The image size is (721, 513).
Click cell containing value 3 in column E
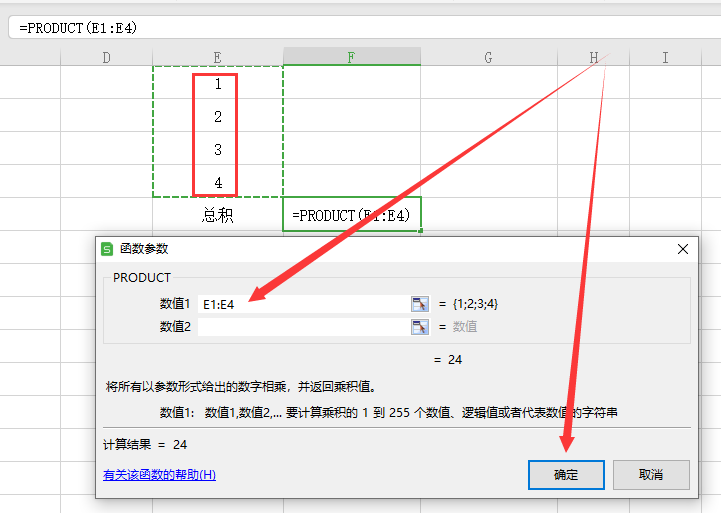tap(217, 149)
